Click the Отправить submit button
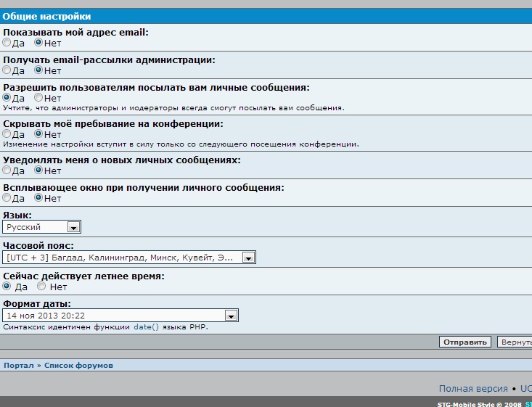The width and height of the screenshot is (532, 407). point(465,342)
